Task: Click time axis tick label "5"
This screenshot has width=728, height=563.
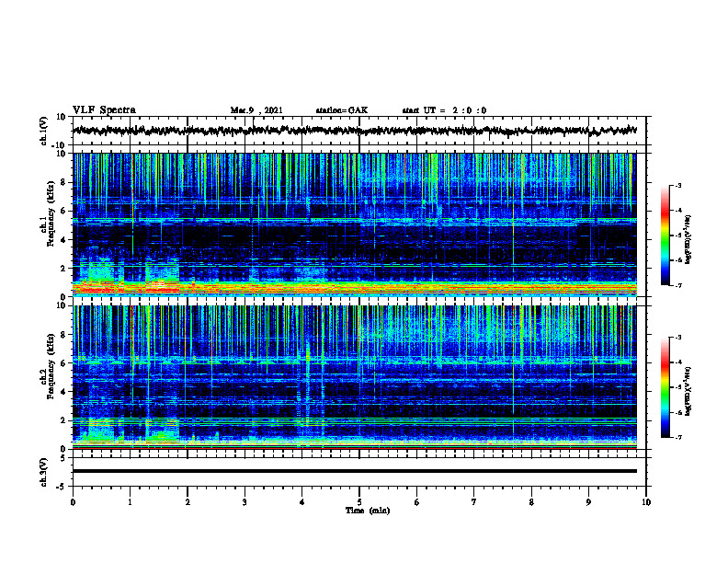Action: click(x=359, y=502)
